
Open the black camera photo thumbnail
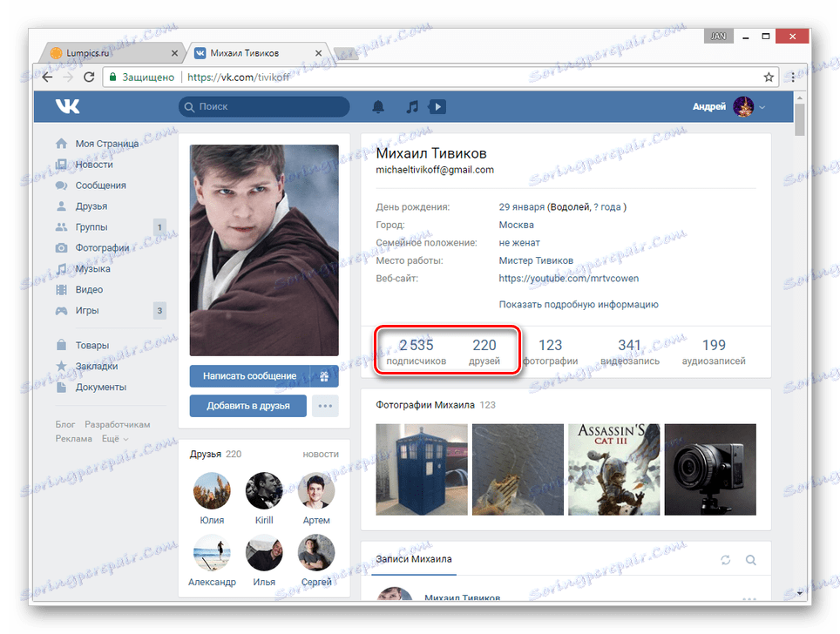click(710, 469)
